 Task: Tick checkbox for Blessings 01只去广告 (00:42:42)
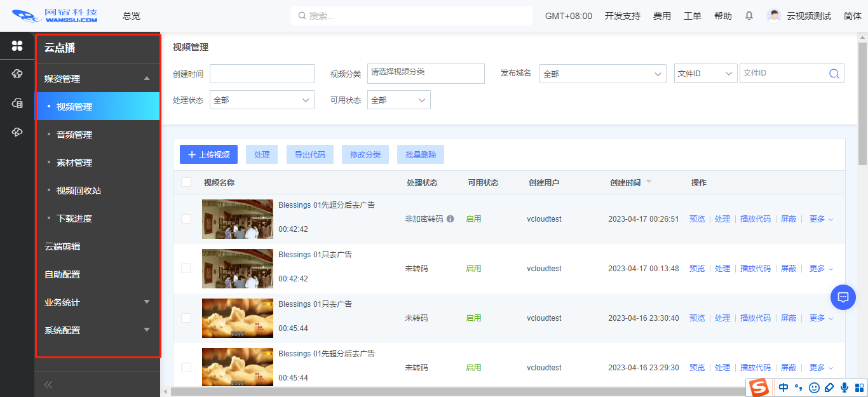click(x=186, y=269)
